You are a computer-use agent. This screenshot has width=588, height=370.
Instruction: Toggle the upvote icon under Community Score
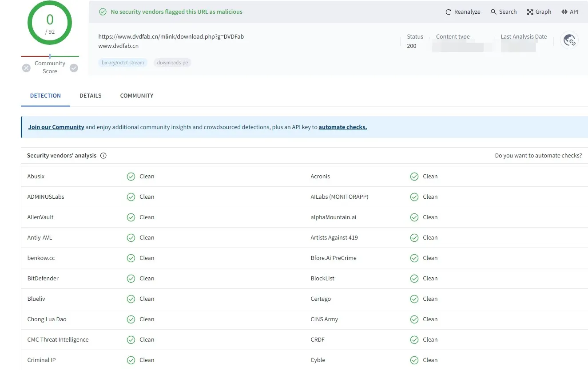coord(74,68)
